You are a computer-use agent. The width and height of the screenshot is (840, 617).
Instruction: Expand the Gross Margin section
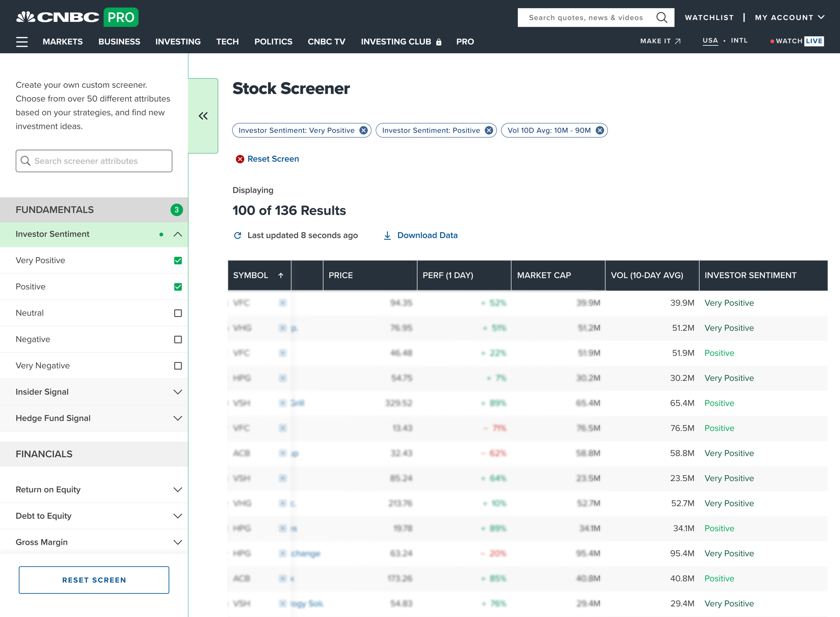[178, 542]
